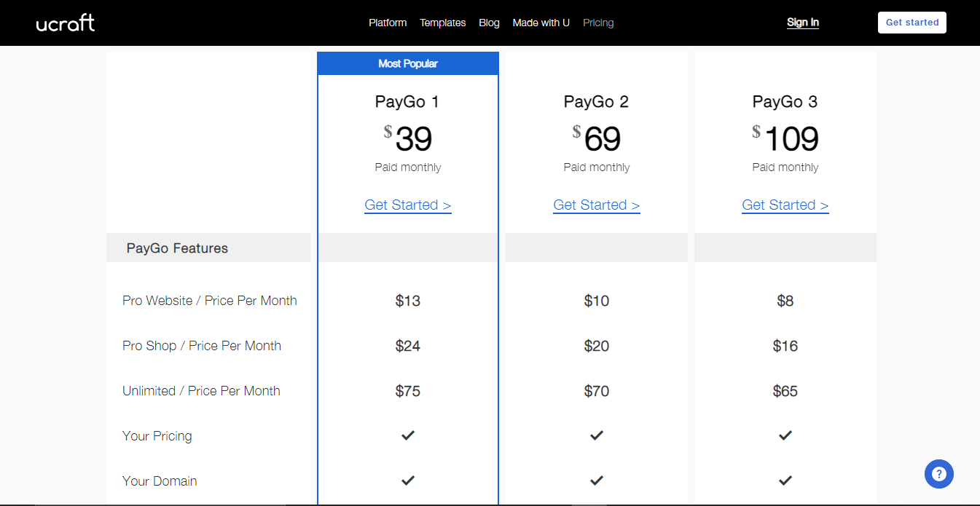Click the ucraft logo

click(66, 23)
